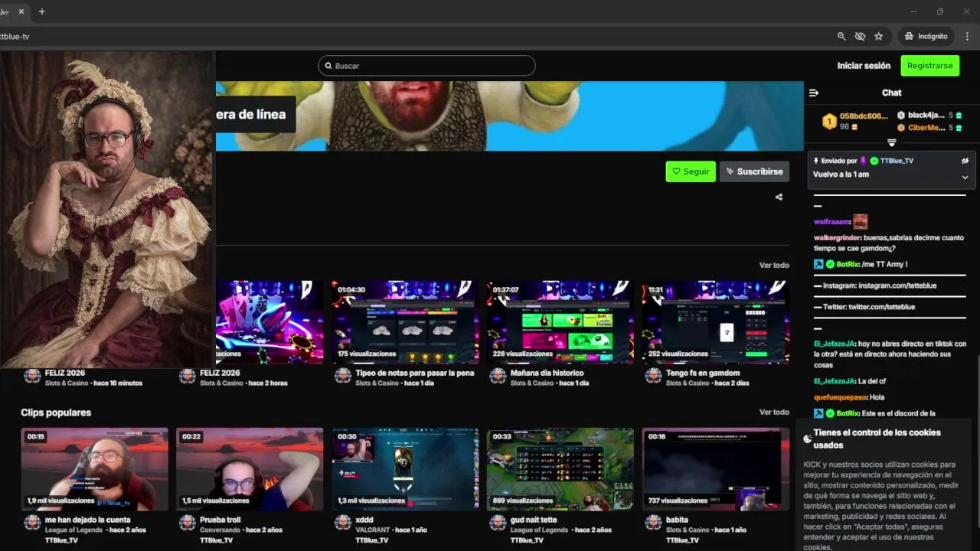
Task: Open the babita clip title
Action: pyautogui.click(x=677, y=520)
